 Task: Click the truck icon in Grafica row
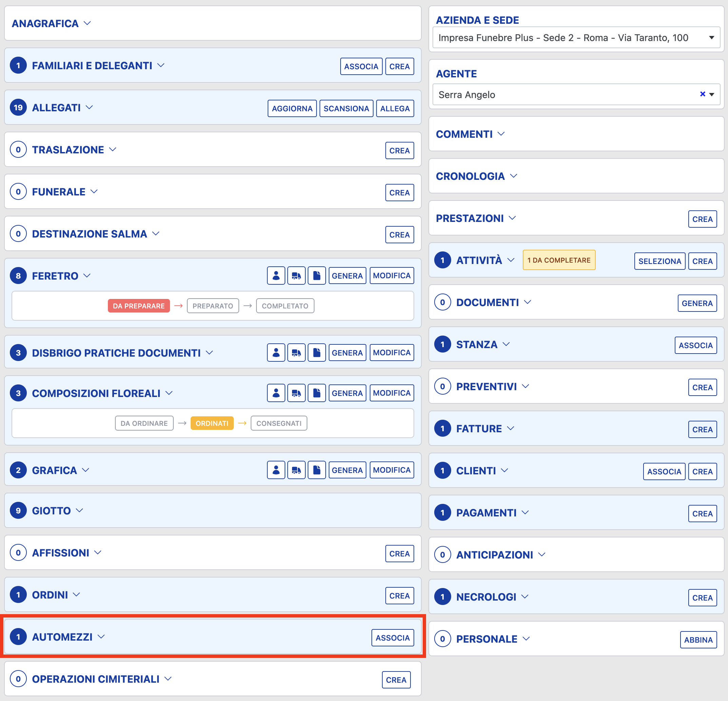coord(296,470)
